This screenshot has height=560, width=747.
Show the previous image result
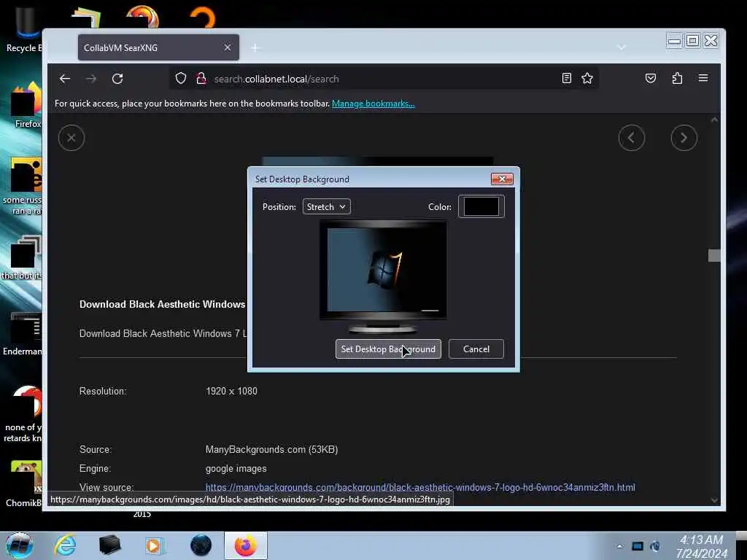coord(632,138)
